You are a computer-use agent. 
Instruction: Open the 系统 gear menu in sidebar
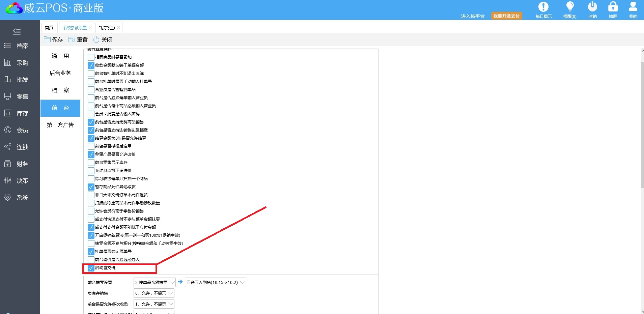17,198
